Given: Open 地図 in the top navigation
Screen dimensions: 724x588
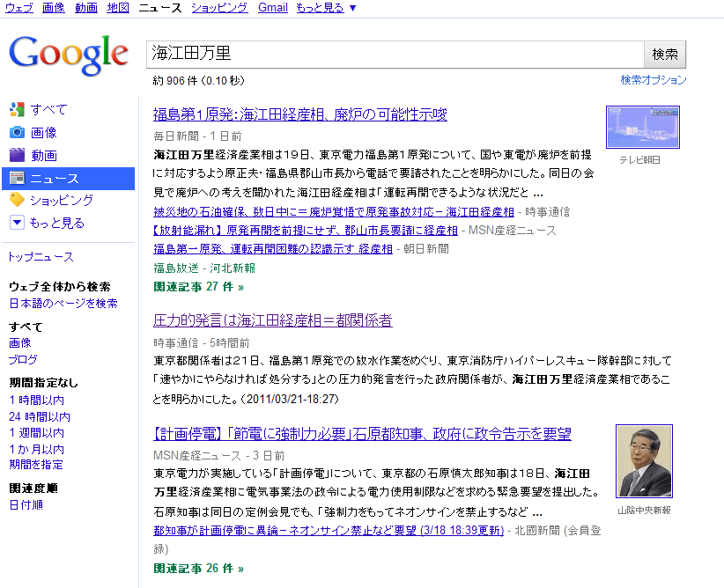Looking at the screenshot, I should click(118, 8).
